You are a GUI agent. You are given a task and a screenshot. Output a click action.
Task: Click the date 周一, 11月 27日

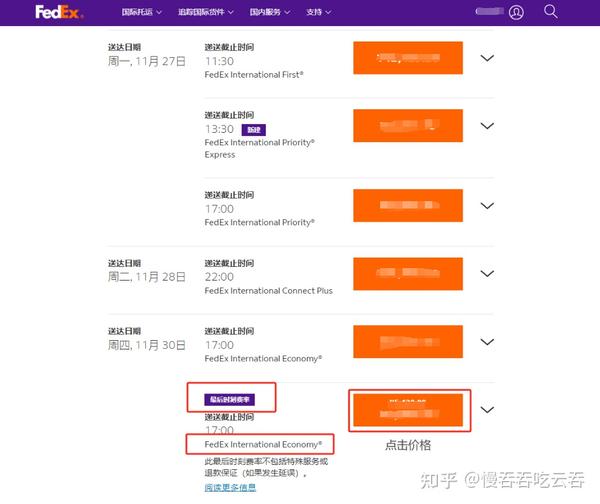click(x=147, y=61)
